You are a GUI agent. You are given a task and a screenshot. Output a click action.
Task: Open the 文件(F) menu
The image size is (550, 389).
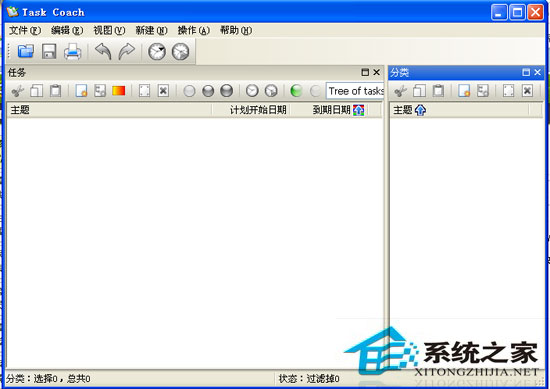tap(25, 31)
